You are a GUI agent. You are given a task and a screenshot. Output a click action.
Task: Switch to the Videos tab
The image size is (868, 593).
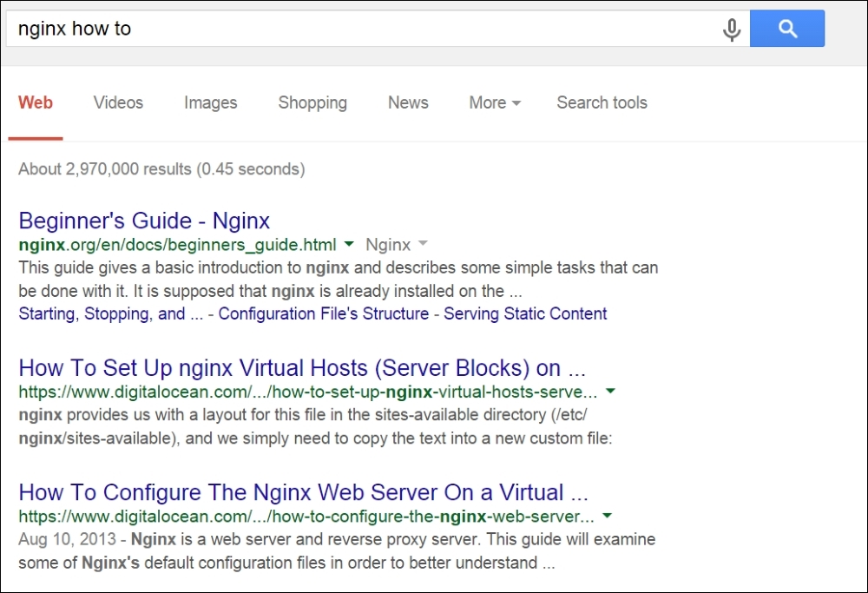(117, 102)
